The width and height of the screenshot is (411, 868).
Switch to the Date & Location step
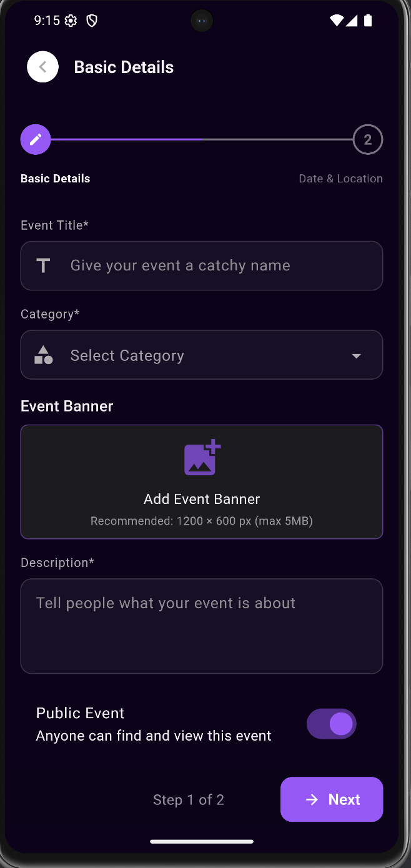coord(340,178)
